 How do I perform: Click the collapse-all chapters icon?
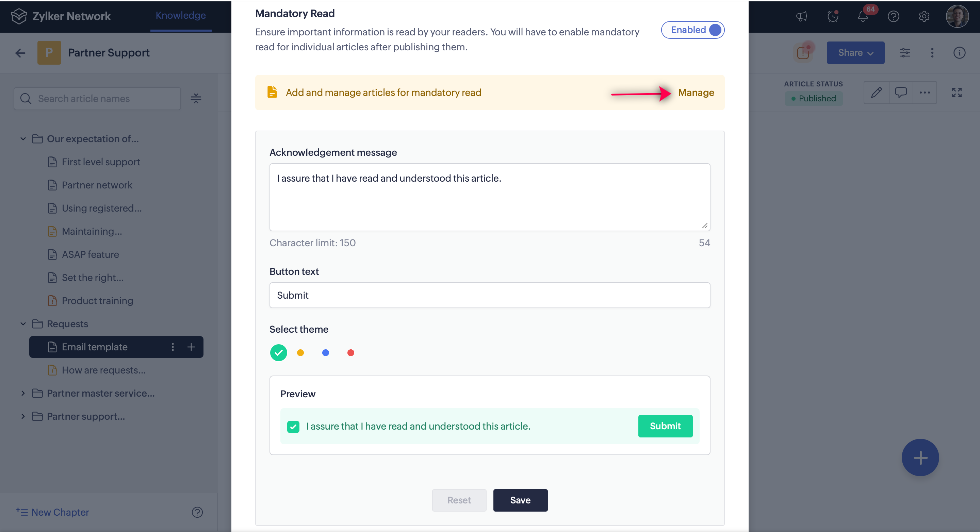(x=196, y=99)
